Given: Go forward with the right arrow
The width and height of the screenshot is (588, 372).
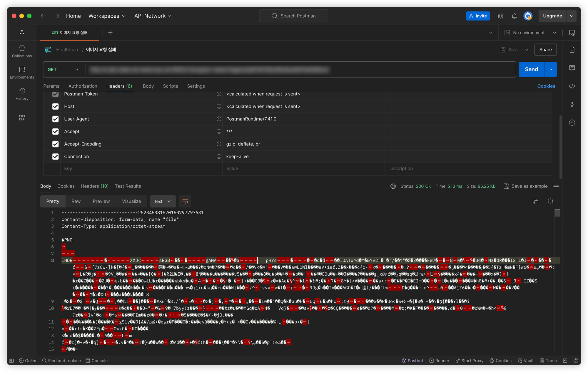Looking at the screenshot, I should pyautogui.click(x=57, y=16).
